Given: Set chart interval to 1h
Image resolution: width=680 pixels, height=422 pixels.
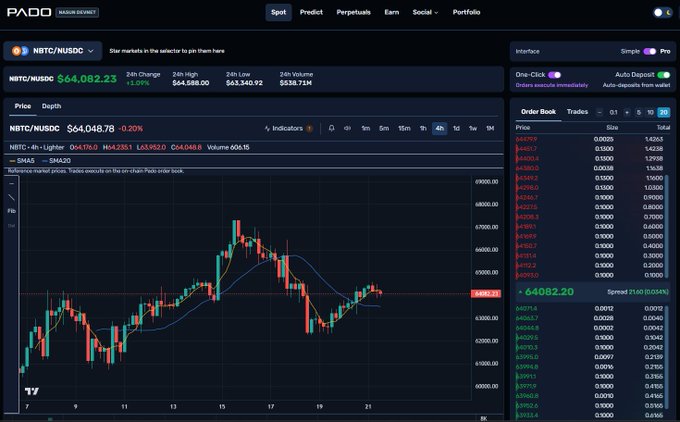Looking at the screenshot, I should click(423, 128).
